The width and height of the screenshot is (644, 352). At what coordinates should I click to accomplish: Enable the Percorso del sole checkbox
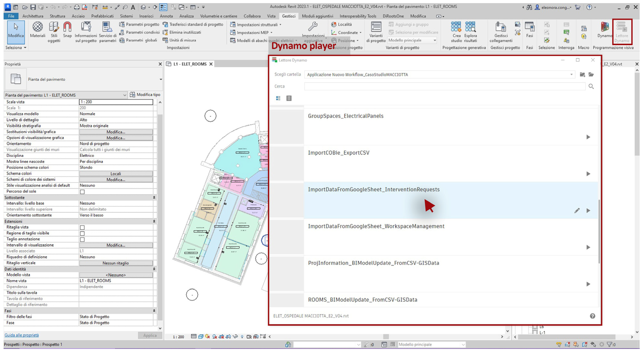(x=82, y=192)
